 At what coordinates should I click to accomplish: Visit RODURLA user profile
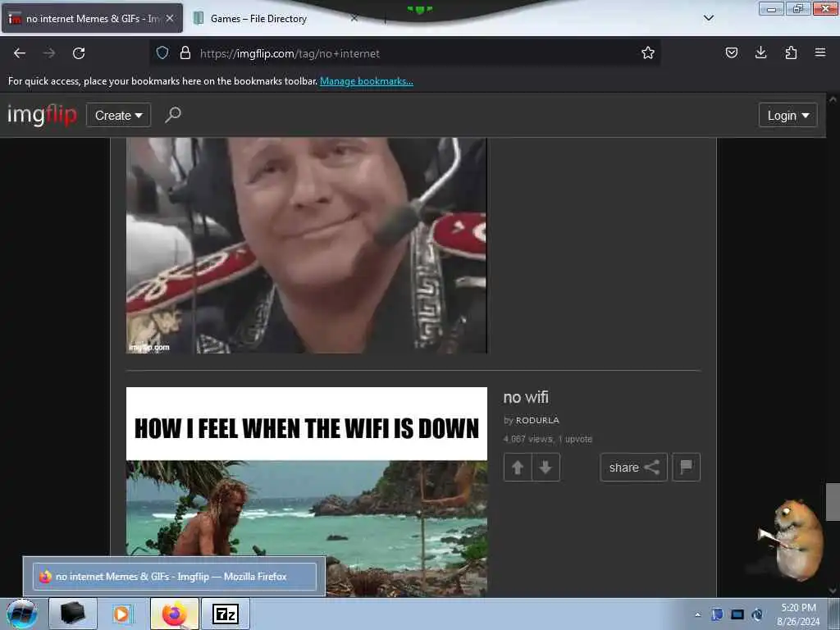click(x=537, y=420)
